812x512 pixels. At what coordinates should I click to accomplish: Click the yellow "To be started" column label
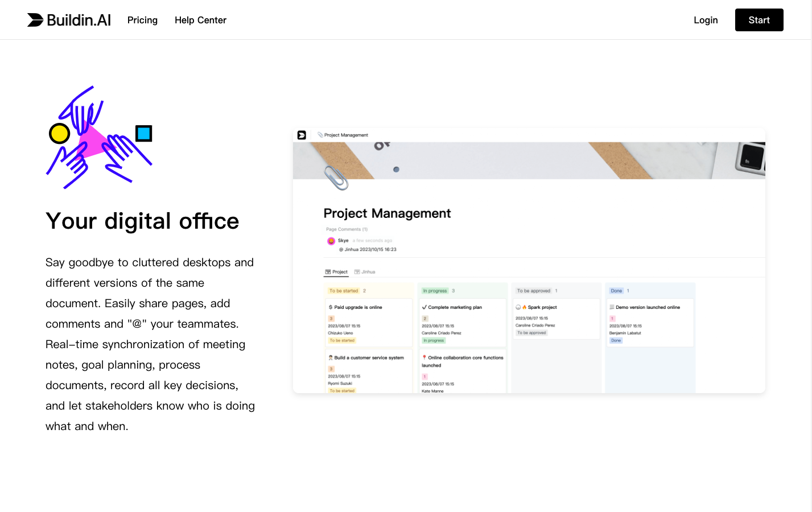tap(344, 291)
